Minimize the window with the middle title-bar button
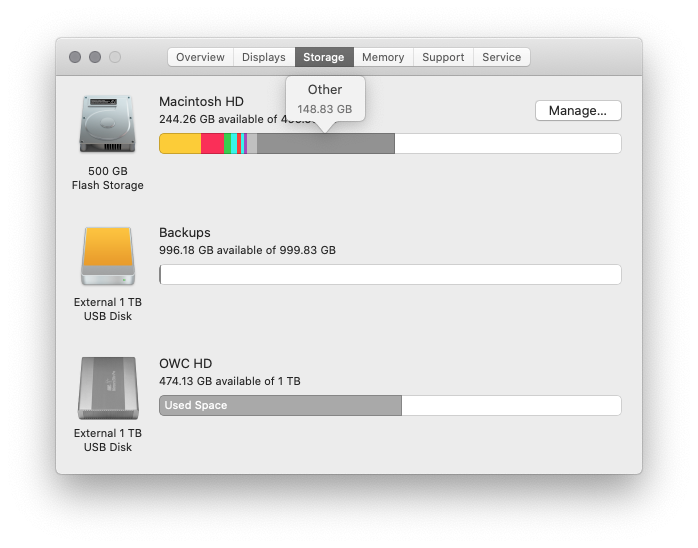This screenshot has height=548, width=698. 95,57
